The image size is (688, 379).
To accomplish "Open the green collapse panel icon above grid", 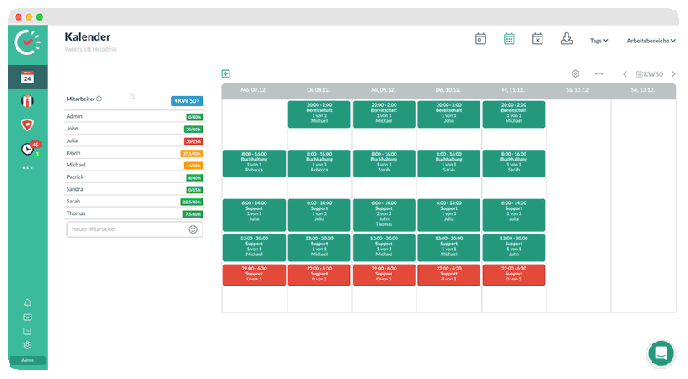I will tap(226, 74).
